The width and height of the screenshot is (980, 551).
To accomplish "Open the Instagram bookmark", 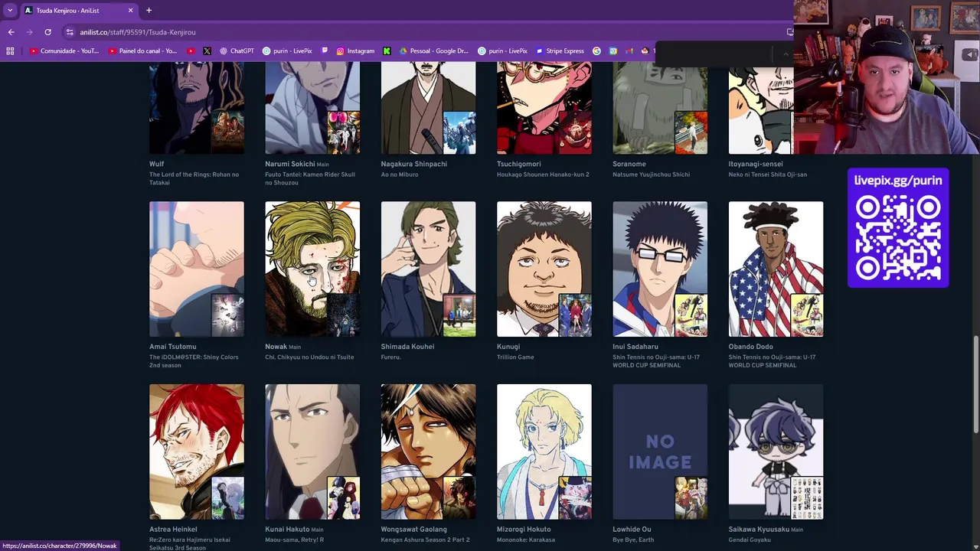I will pos(355,51).
